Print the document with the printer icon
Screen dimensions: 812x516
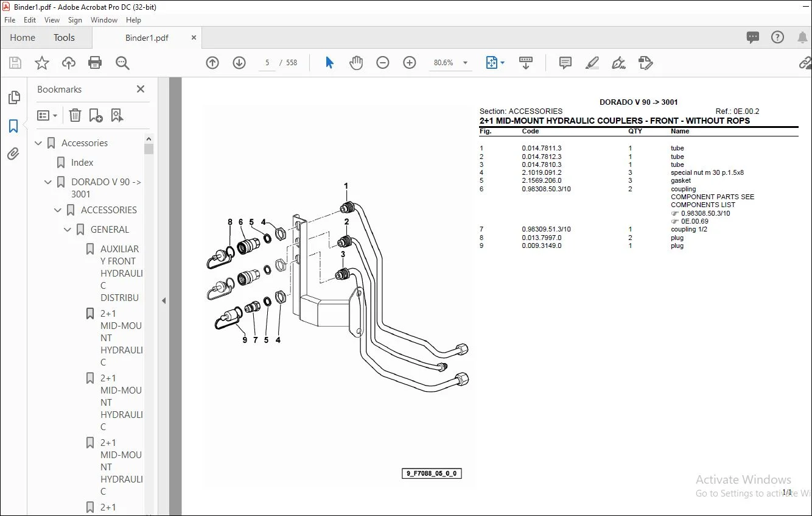95,63
